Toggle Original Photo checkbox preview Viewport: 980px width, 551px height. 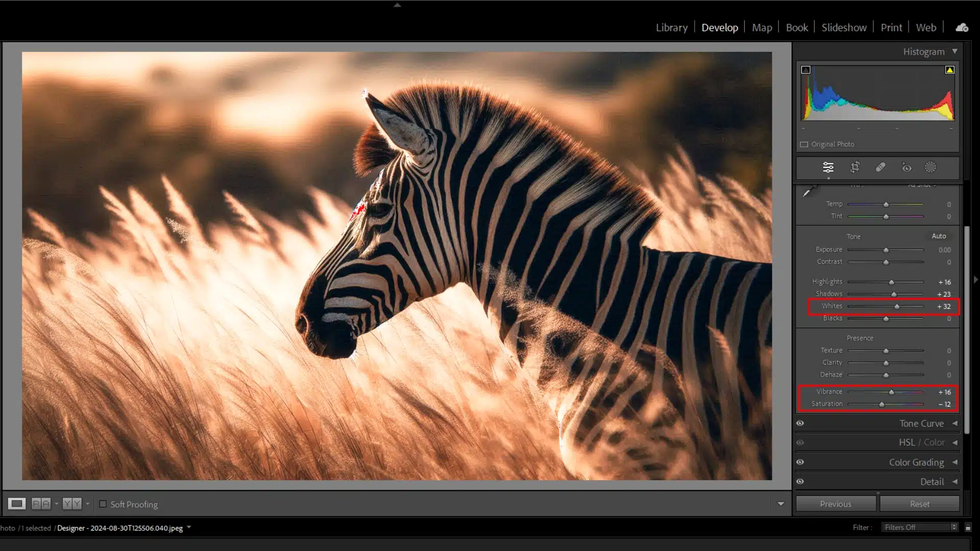point(805,145)
